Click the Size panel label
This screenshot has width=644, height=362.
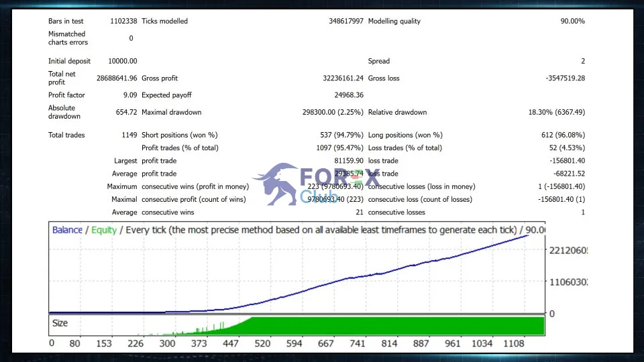click(60, 323)
